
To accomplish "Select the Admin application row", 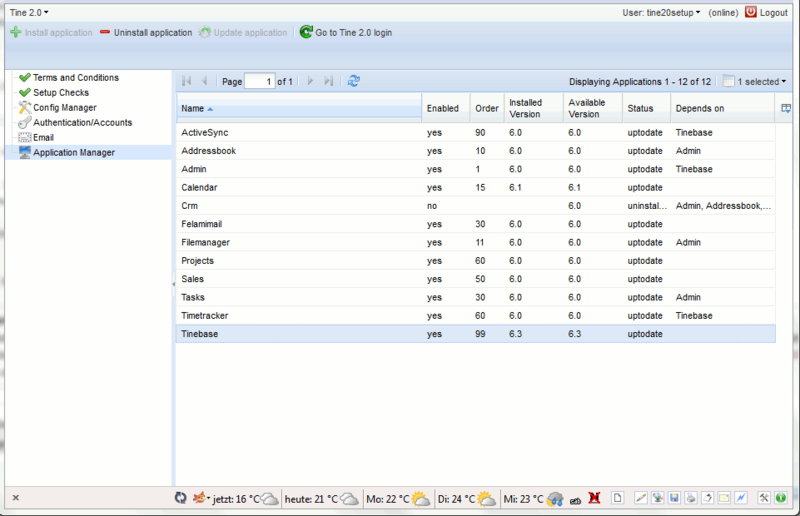I will (476, 169).
